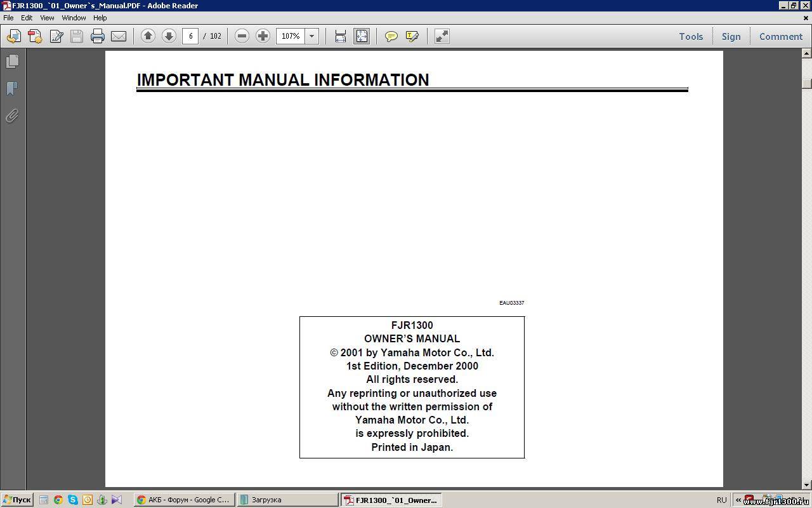
Task: Add a sticky note comment
Action: point(391,36)
